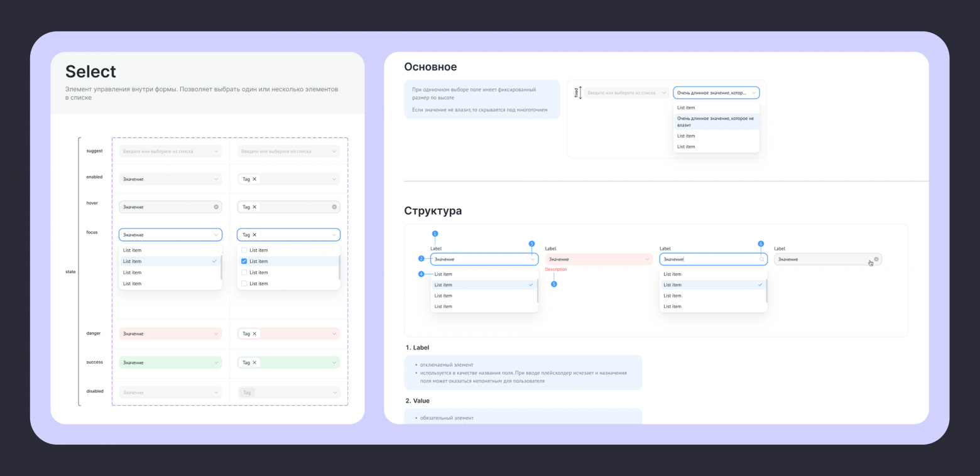Clear the hover-state Tag field with its circle-x icon

tap(334, 207)
